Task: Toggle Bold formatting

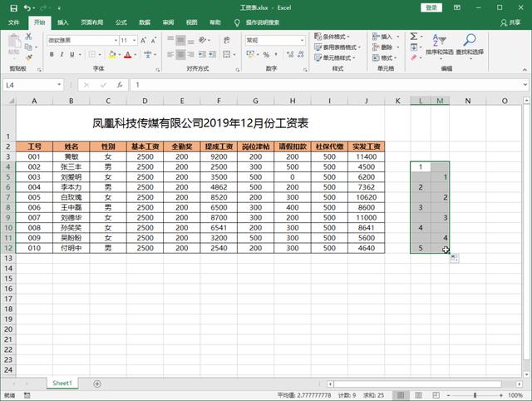Action: click(x=52, y=55)
